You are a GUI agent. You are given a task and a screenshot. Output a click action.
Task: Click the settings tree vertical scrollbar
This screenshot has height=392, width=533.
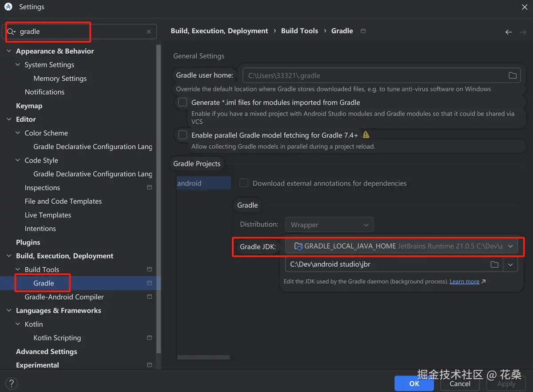(x=159, y=200)
